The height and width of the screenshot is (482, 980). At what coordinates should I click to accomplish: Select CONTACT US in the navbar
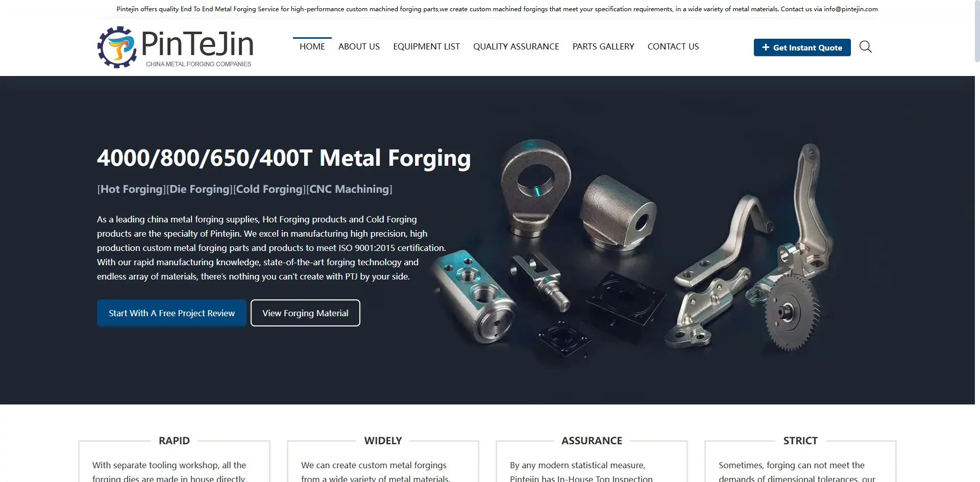tap(673, 46)
